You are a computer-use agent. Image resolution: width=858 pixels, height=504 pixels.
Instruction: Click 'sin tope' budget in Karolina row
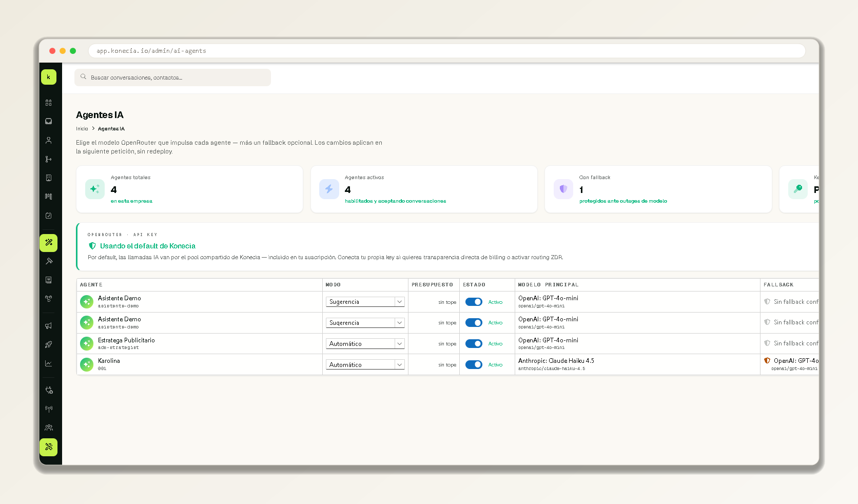pos(447,365)
